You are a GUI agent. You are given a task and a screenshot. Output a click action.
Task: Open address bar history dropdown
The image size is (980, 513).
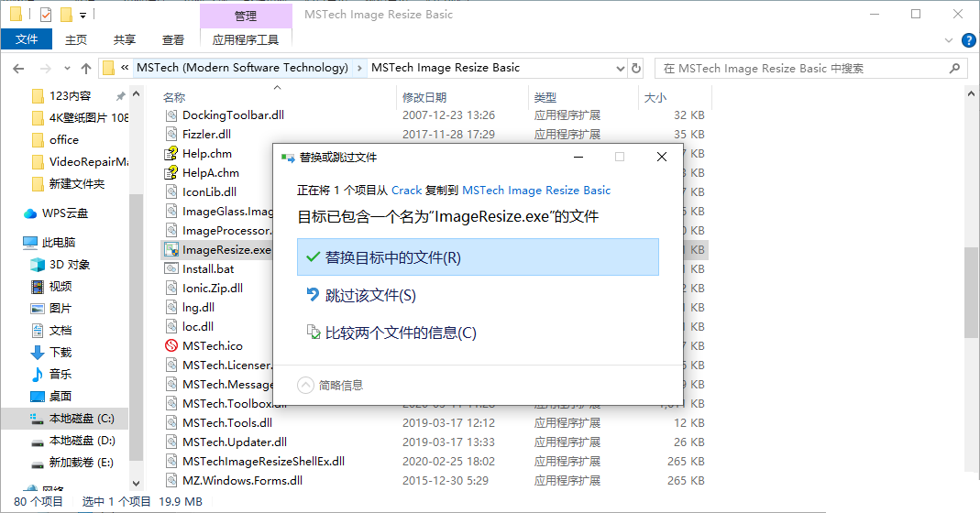pyautogui.click(x=616, y=69)
